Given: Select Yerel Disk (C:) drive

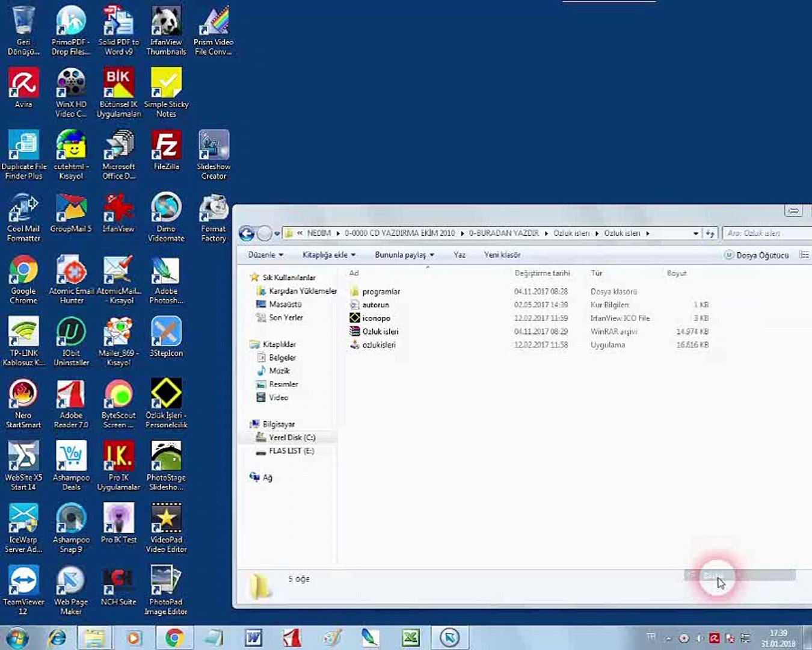Looking at the screenshot, I should click(286, 438).
